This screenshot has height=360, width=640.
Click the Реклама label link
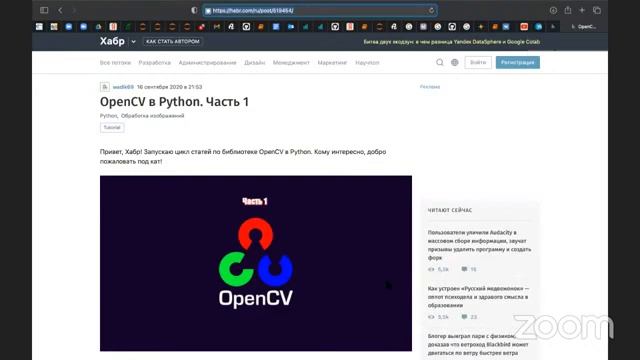tap(430, 87)
